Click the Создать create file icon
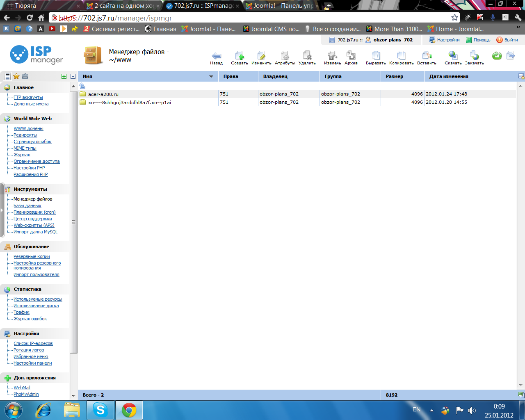 [x=240, y=56]
